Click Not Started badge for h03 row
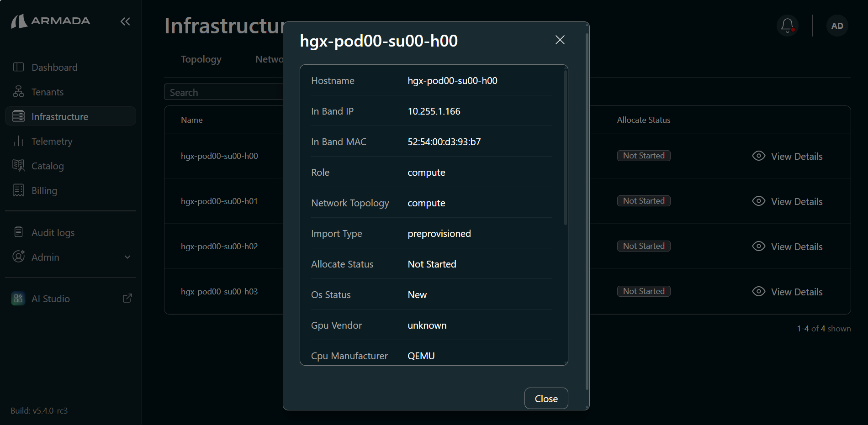 (x=644, y=291)
